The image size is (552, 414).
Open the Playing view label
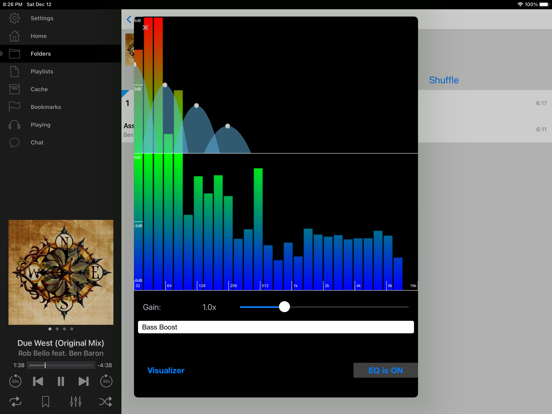[x=40, y=125]
